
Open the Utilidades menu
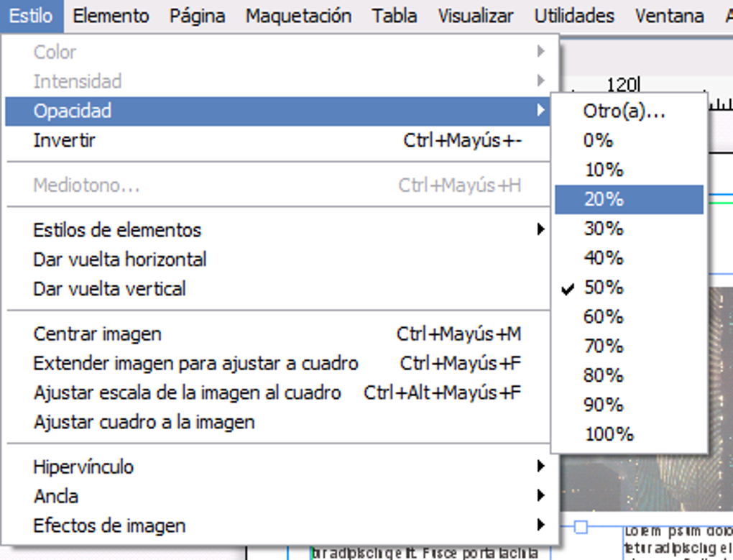click(x=574, y=16)
